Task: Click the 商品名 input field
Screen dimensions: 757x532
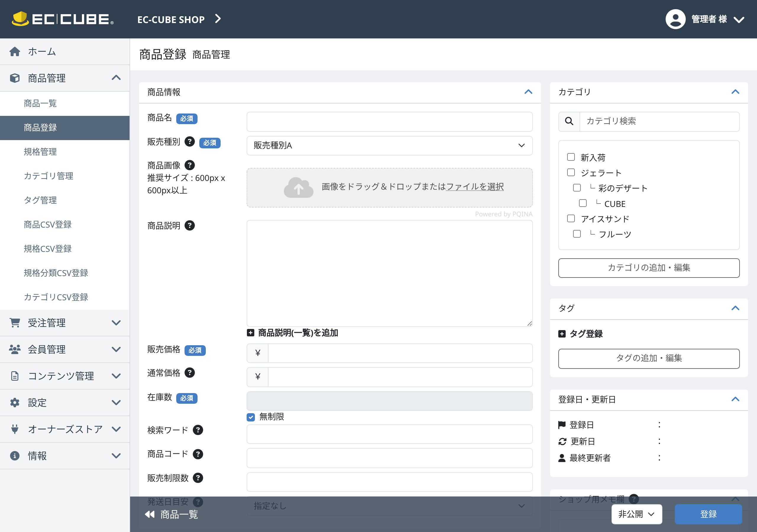Action: coord(389,122)
